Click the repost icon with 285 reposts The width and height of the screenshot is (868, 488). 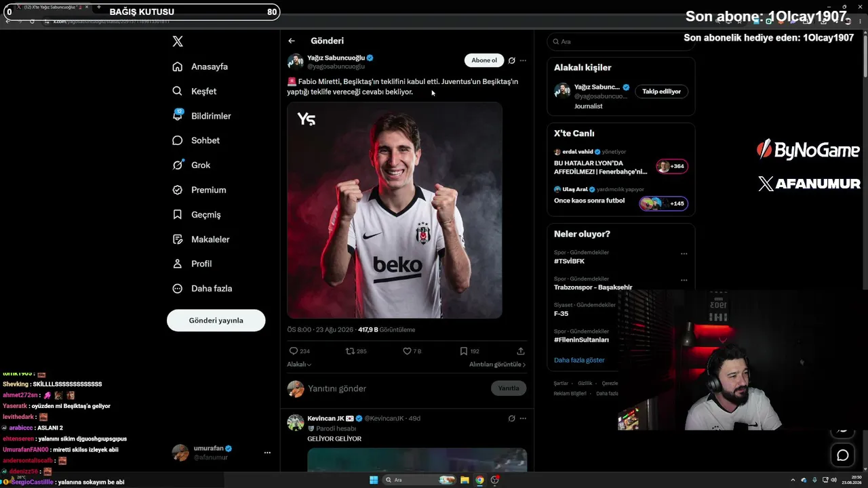[350, 351]
